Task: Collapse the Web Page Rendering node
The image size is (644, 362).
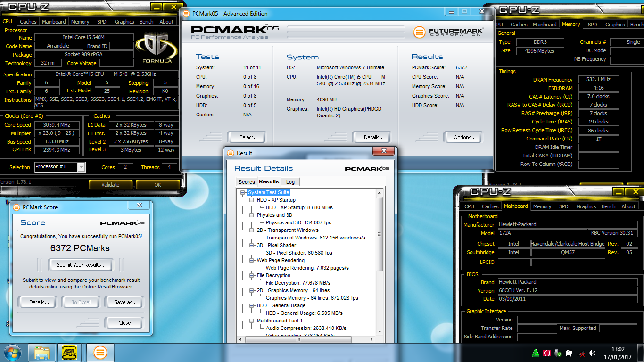Action: coord(252,260)
